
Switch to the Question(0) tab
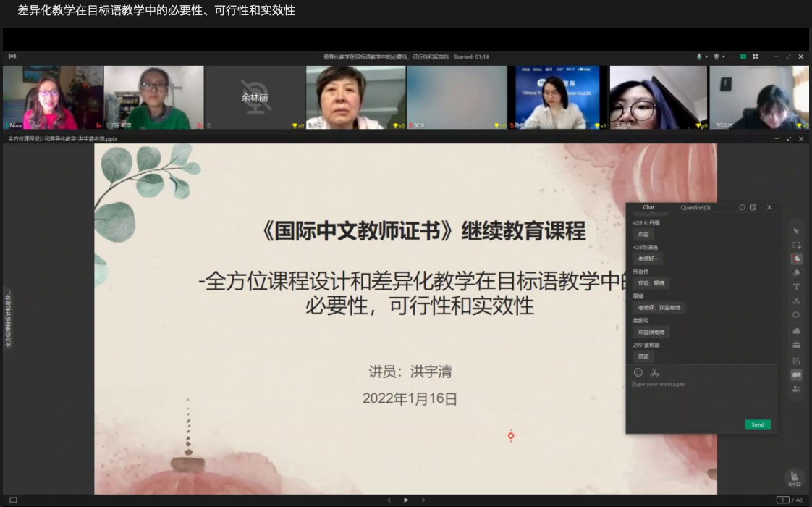pos(695,207)
